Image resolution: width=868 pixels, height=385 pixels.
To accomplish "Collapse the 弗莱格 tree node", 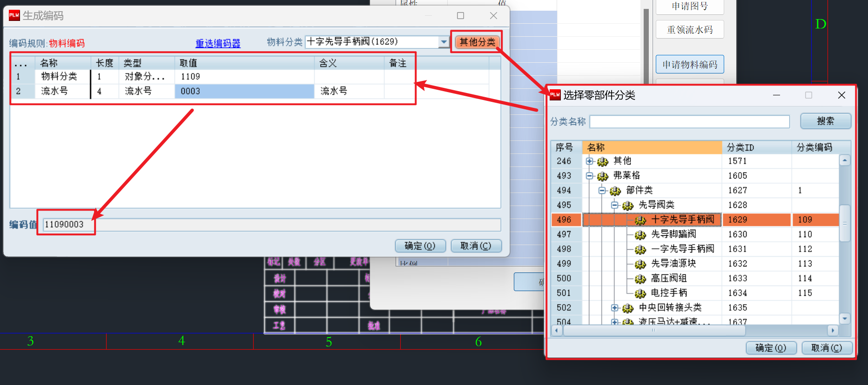I will [x=590, y=176].
